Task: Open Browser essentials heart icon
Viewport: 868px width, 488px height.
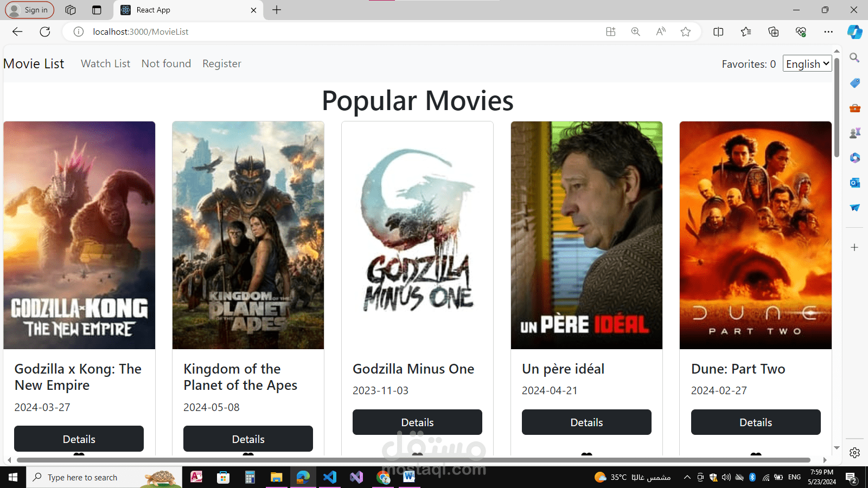Action: point(801,31)
